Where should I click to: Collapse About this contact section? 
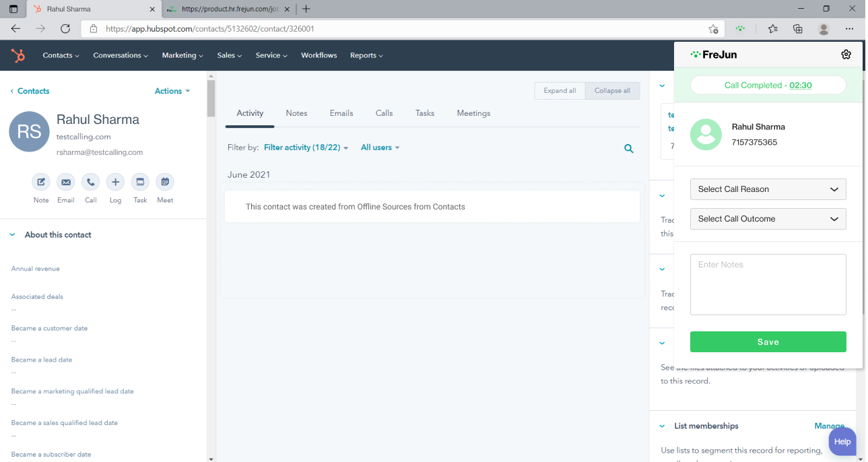pyautogui.click(x=12, y=235)
